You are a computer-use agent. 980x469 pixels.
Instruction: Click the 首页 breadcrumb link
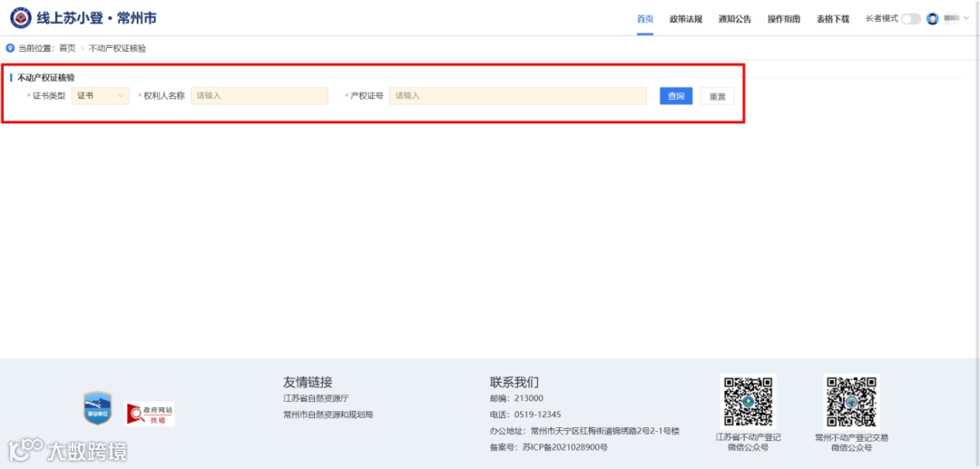pos(67,48)
